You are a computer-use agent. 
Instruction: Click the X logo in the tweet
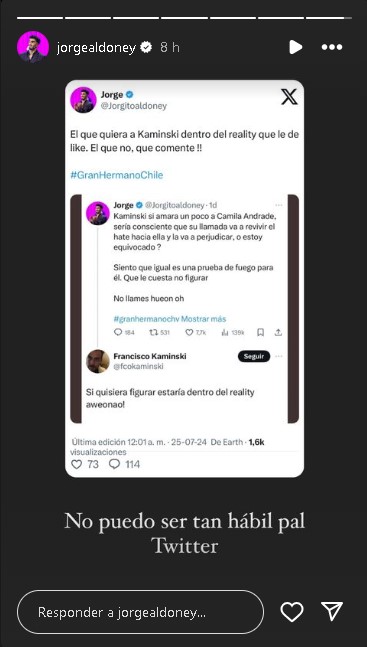(289, 97)
